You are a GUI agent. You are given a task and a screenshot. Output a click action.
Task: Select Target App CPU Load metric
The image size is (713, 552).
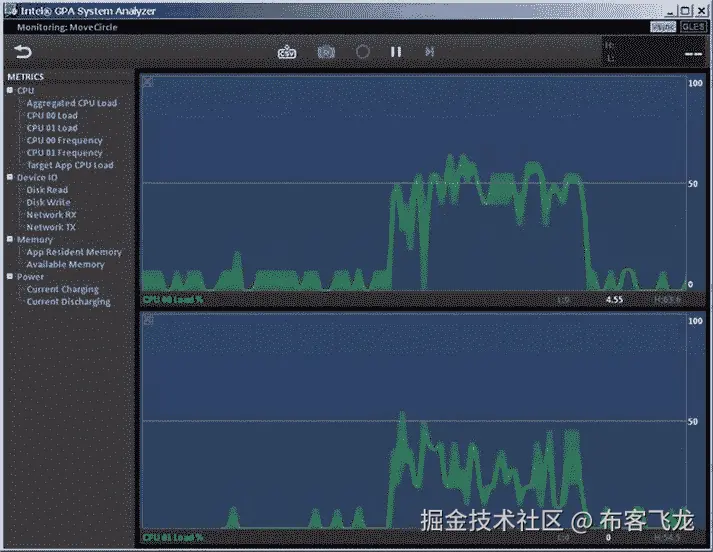70,165
